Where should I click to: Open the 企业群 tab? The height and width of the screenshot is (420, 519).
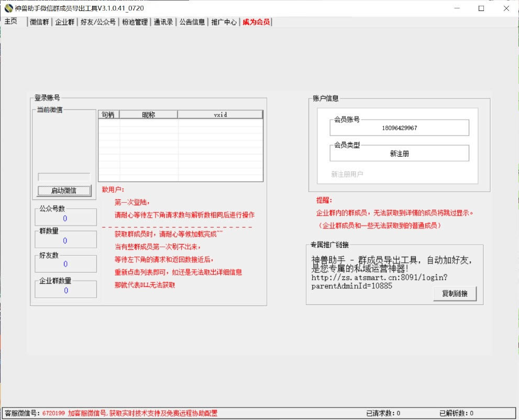pyautogui.click(x=65, y=22)
